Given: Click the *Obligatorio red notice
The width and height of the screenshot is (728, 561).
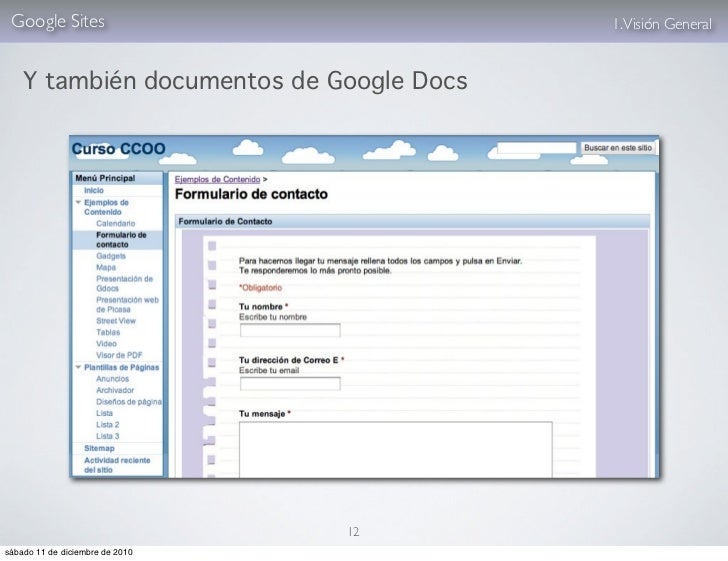Looking at the screenshot, I should click(x=260, y=288).
